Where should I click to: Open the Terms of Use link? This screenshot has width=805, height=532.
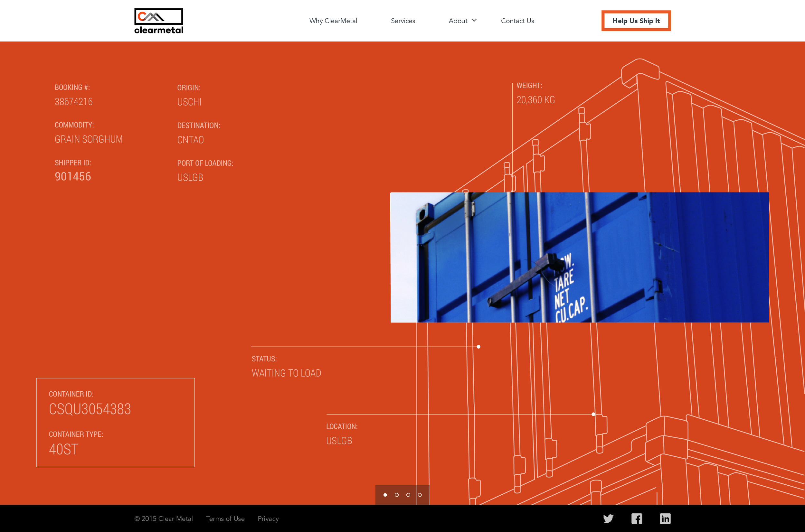(225, 518)
